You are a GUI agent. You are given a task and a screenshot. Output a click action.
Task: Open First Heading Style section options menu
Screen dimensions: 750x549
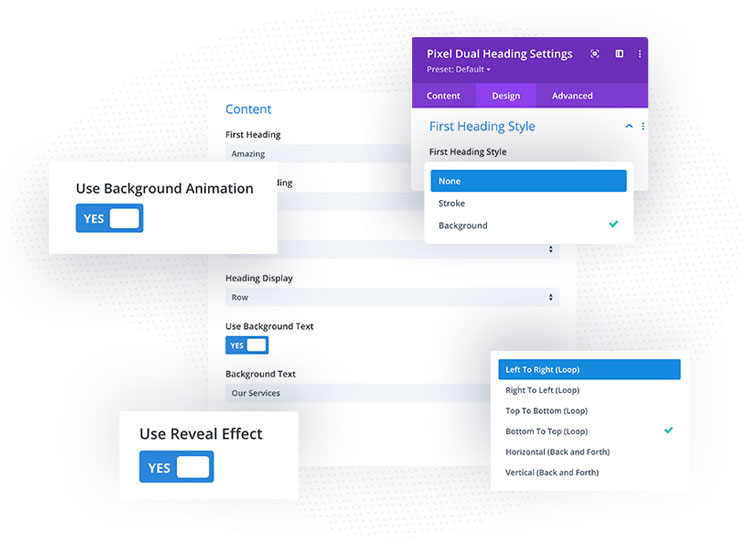643,126
